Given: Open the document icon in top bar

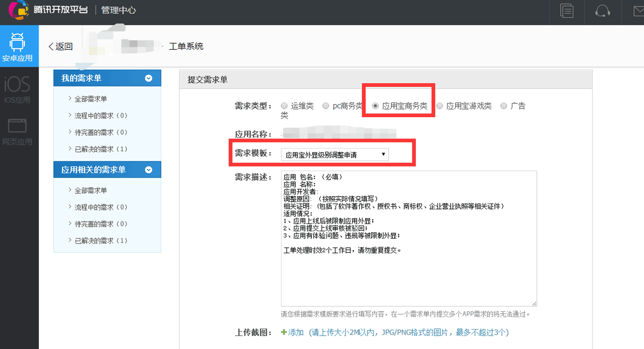Looking at the screenshot, I should (x=566, y=11).
